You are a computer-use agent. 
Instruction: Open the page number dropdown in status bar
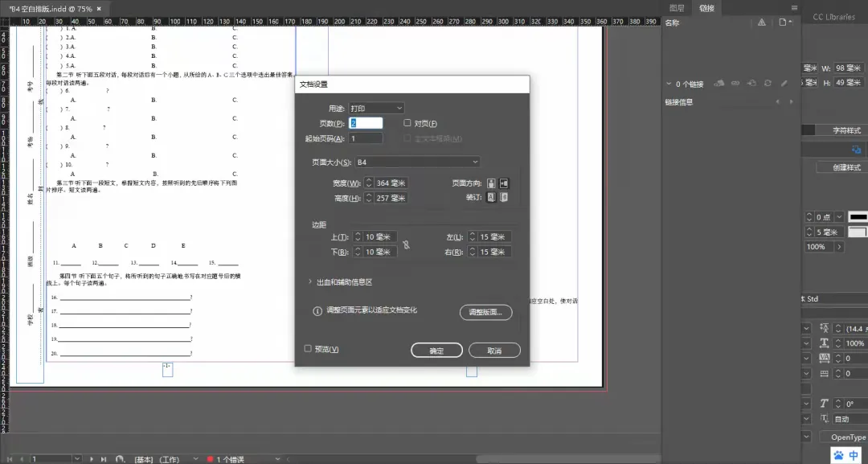pyautogui.click(x=77, y=459)
